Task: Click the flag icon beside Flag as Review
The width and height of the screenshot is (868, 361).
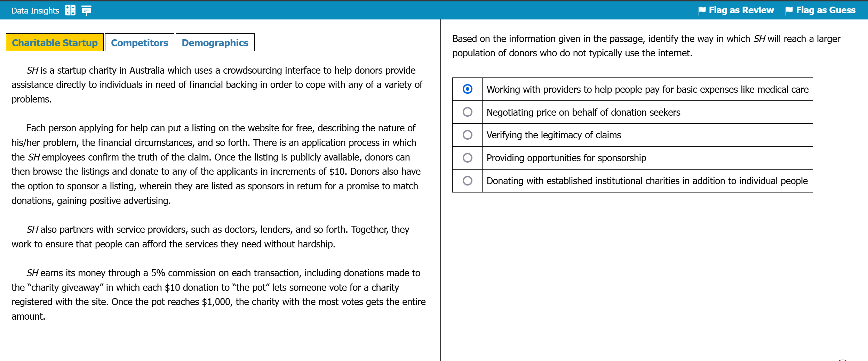Action: click(702, 11)
